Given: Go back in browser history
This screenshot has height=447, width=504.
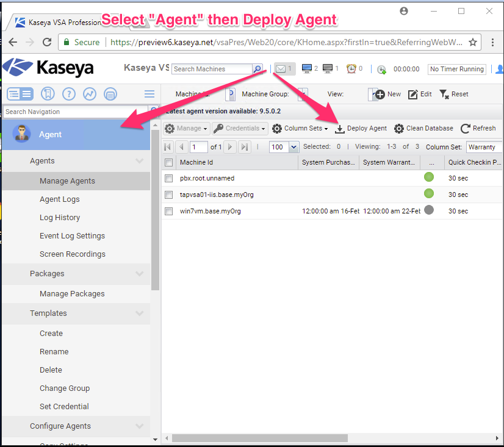Looking at the screenshot, I should (13, 42).
